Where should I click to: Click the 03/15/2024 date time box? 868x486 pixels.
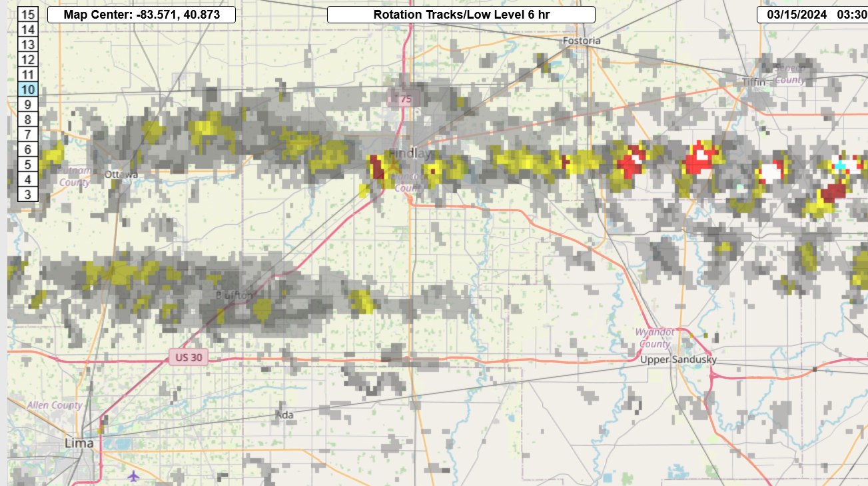812,15
